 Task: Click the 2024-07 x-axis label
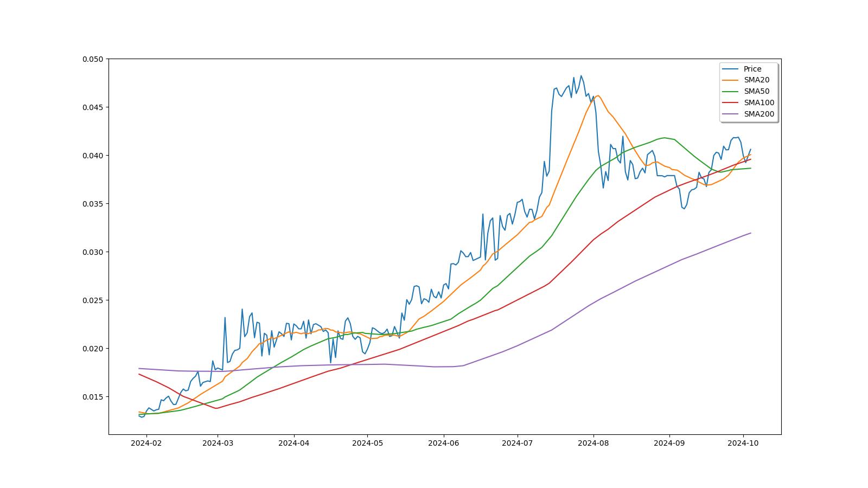(x=517, y=443)
